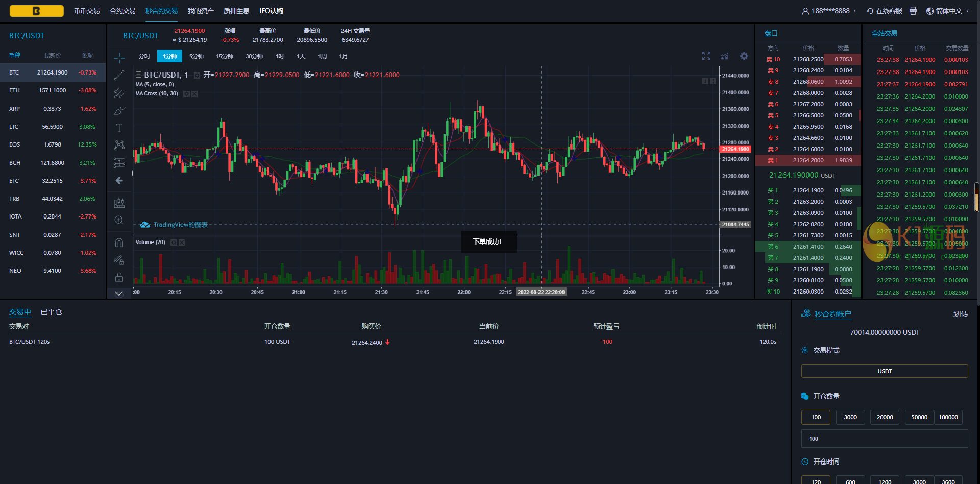Open the language dropdown 简体中文
The image size is (980, 484).
948,11
